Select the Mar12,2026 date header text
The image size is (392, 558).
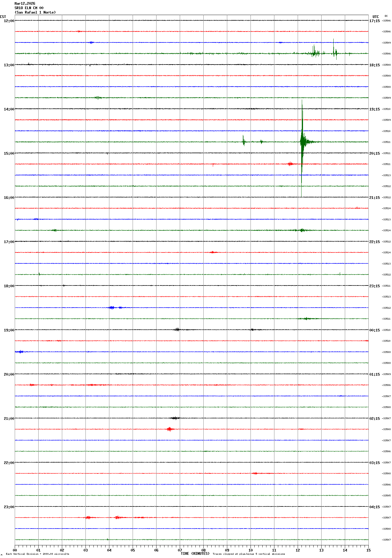click(25, 4)
